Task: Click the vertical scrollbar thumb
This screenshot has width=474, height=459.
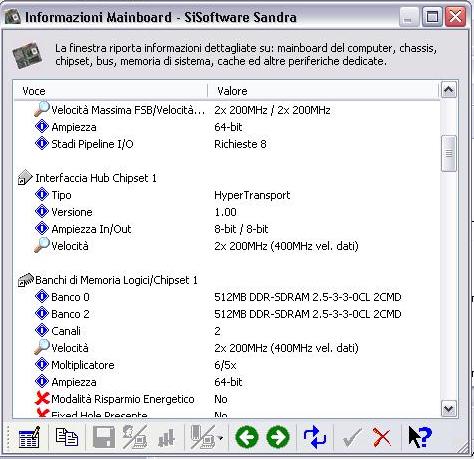Action: click(x=449, y=153)
